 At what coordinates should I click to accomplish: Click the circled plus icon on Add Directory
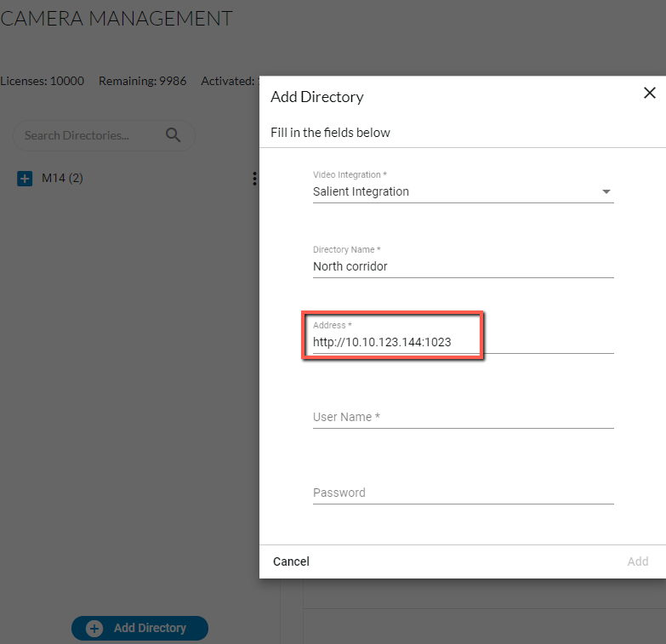pyautogui.click(x=94, y=629)
